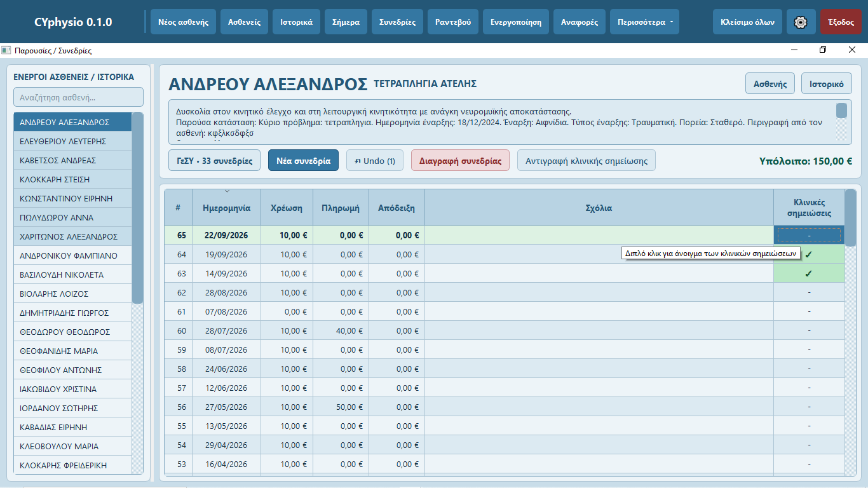Select patient ΚΑΒΕΤΣΟΣ ΑΝΔΡΕΑΣ
868x488 pixels.
(72, 160)
